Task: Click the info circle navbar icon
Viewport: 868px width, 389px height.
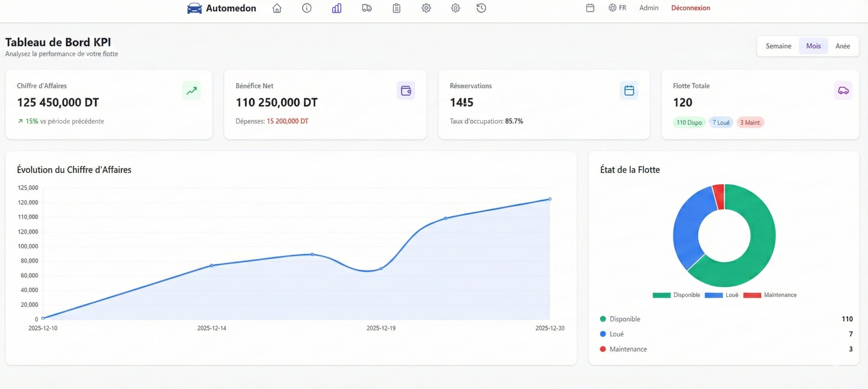Action: coord(306,8)
